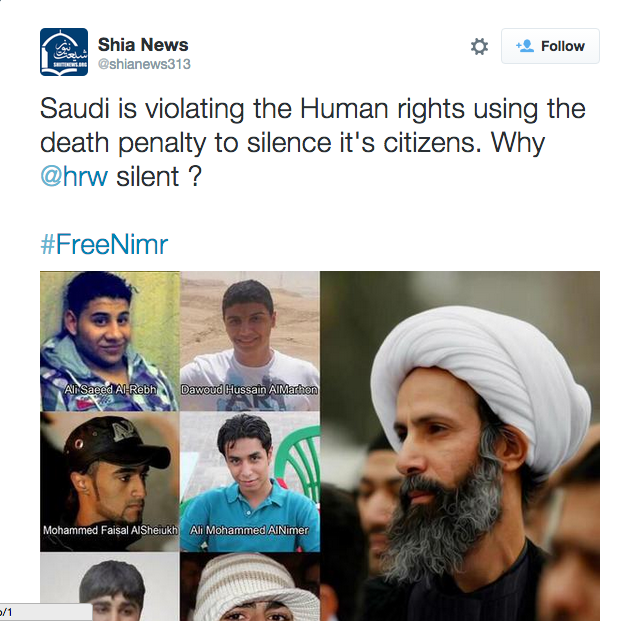Click the browser status bar at bottom-left
The image size is (632, 621).
coord(46,612)
